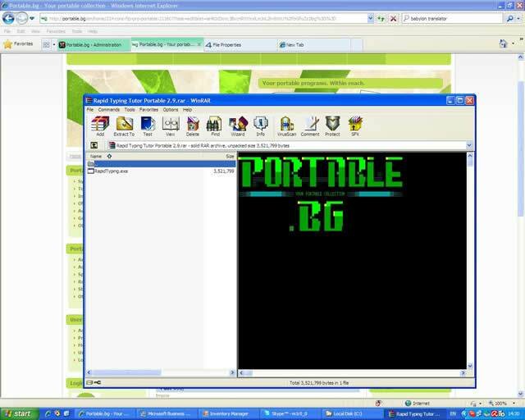Click the Delete files icon

(x=193, y=126)
